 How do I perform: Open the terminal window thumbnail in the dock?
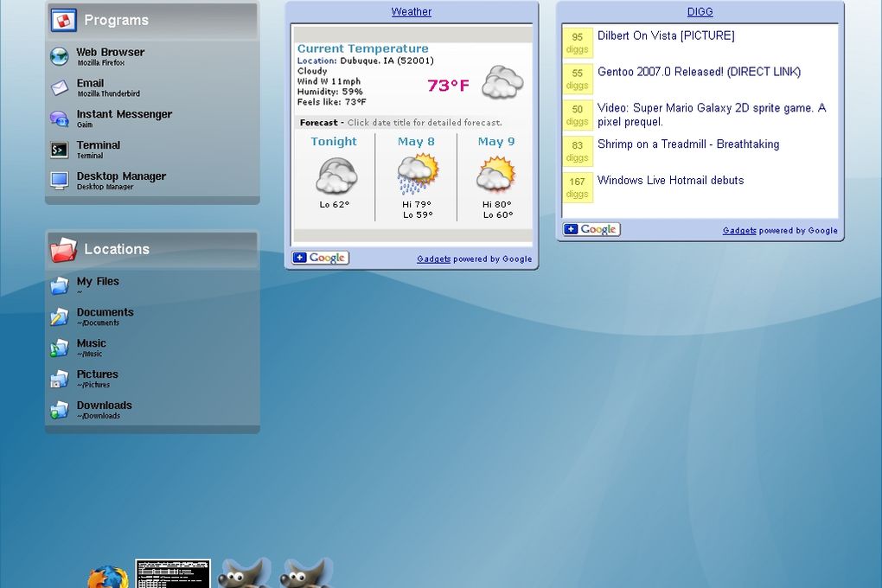[x=173, y=573]
